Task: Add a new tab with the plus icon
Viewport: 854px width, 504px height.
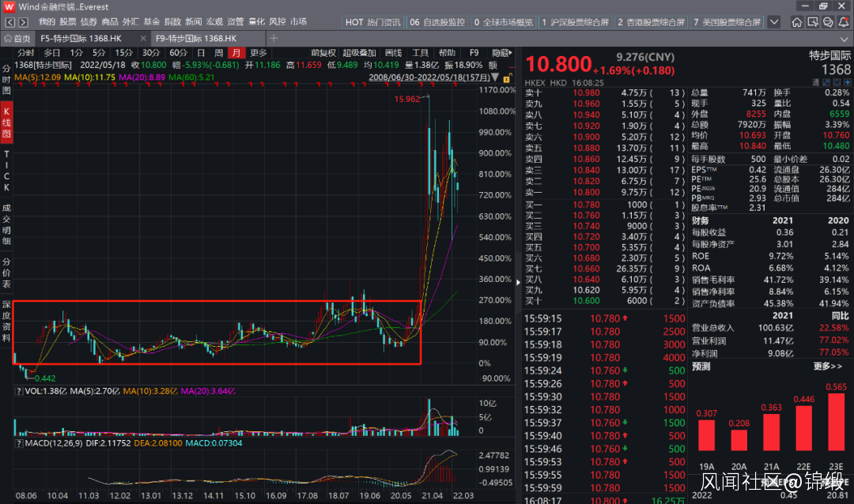Action: pos(274,38)
